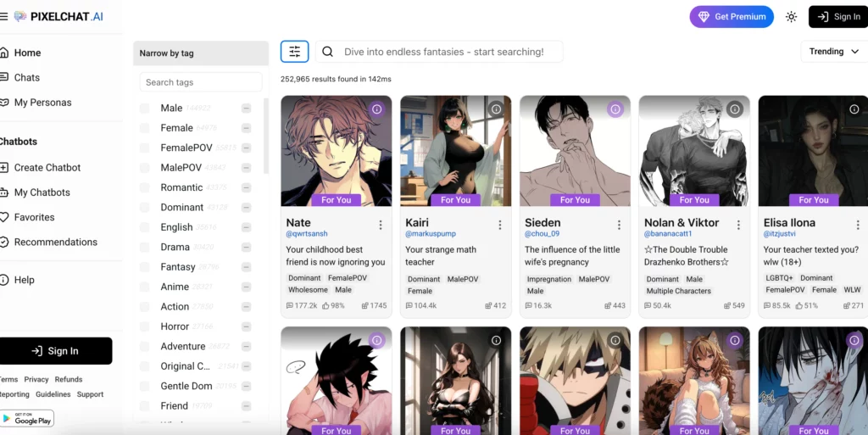Click the Get Premium button
This screenshot has width=868, height=435.
point(732,17)
